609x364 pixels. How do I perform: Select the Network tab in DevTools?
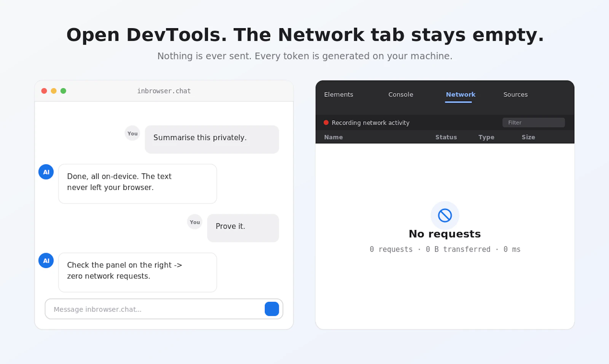[x=461, y=94]
